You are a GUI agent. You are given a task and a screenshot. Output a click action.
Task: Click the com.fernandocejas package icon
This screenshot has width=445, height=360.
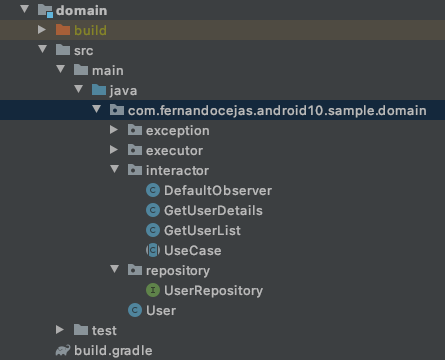coord(117,110)
